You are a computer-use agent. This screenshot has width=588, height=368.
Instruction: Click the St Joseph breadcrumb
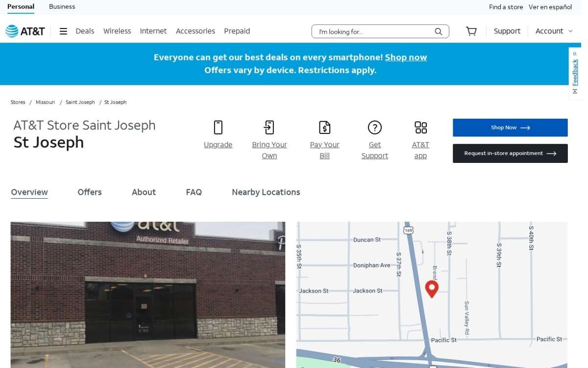point(116,102)
